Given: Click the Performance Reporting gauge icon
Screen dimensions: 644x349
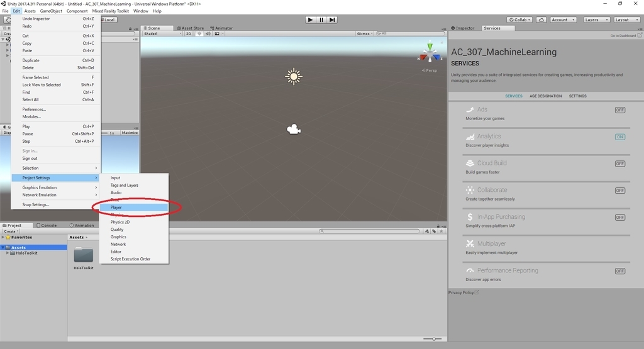Looking at the screenshot, I should 470,270.
